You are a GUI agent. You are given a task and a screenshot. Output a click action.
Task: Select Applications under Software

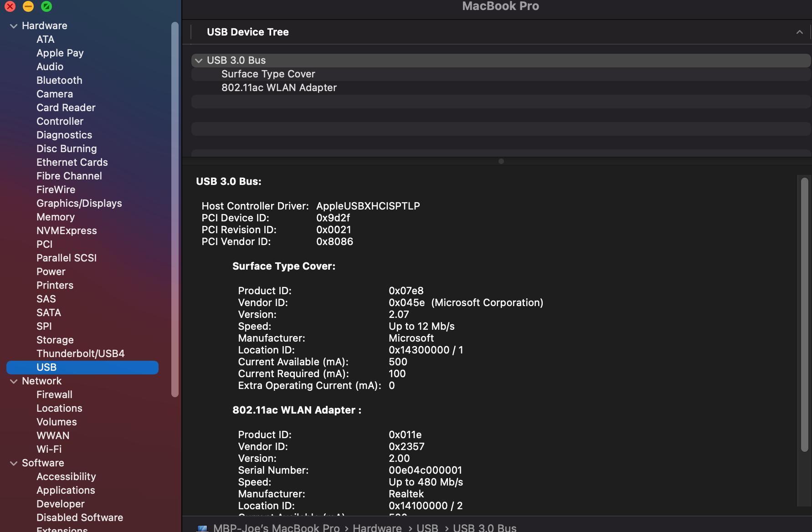[66, 490]
